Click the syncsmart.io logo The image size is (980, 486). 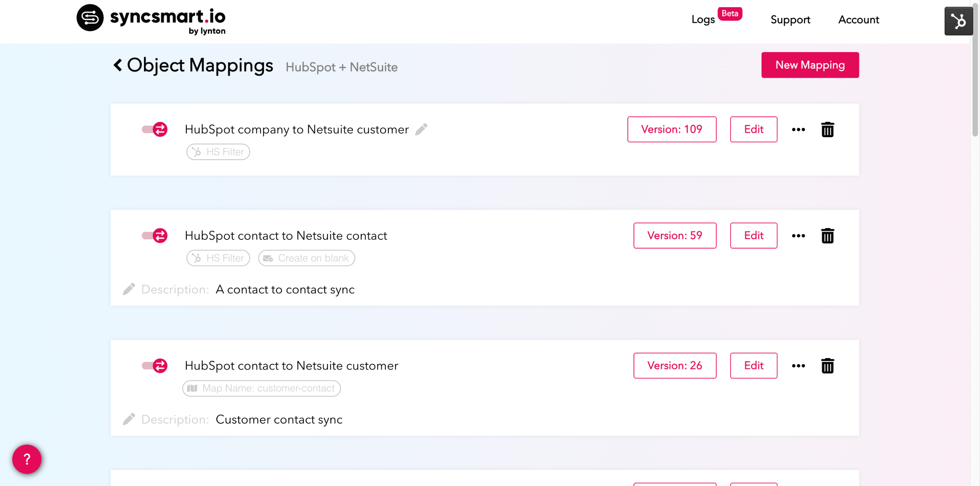coord(151,19)
